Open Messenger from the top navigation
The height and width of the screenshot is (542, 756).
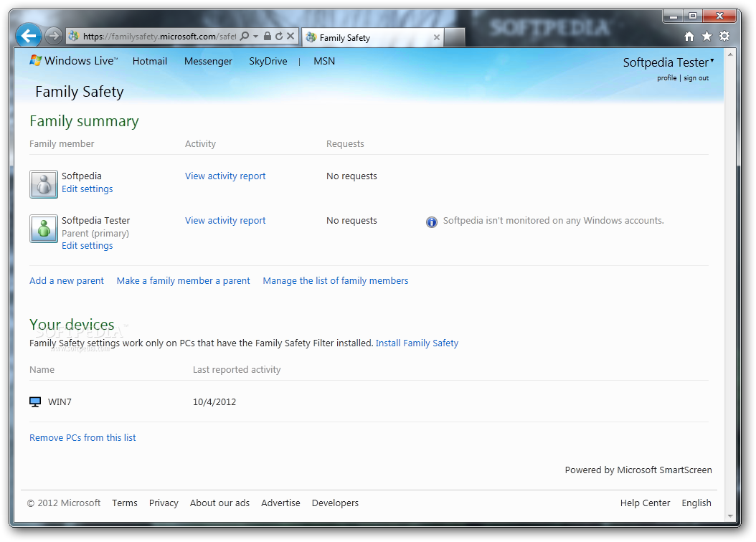[208, 61]
